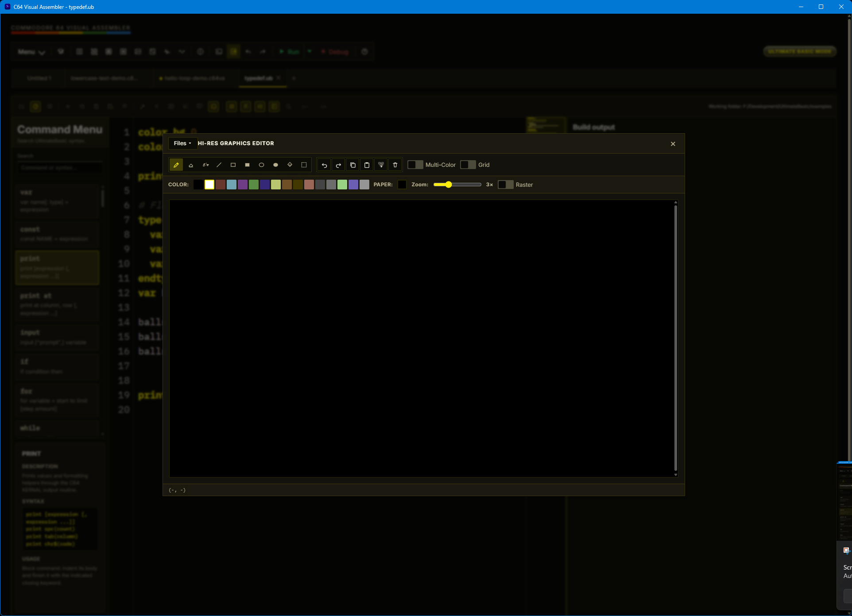The image size is (852, 616).
Task: Select the Eraser tool
Action: click(191, 165)
